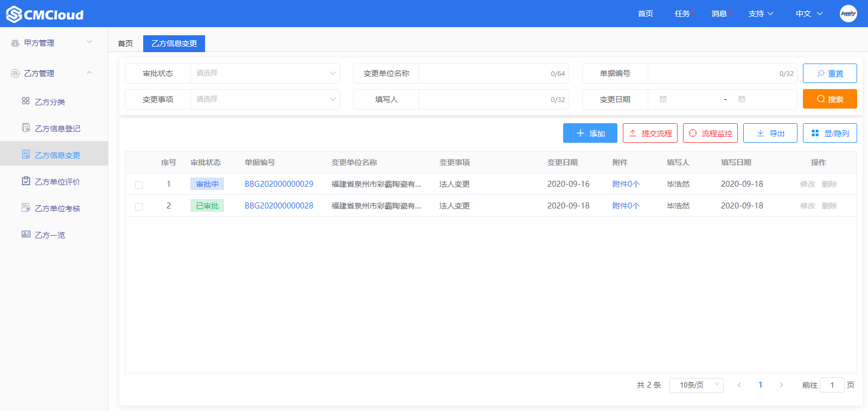Focus the 填写人 input field
The height and width of the screenshot is (411, 868).
tap(494, 99)
